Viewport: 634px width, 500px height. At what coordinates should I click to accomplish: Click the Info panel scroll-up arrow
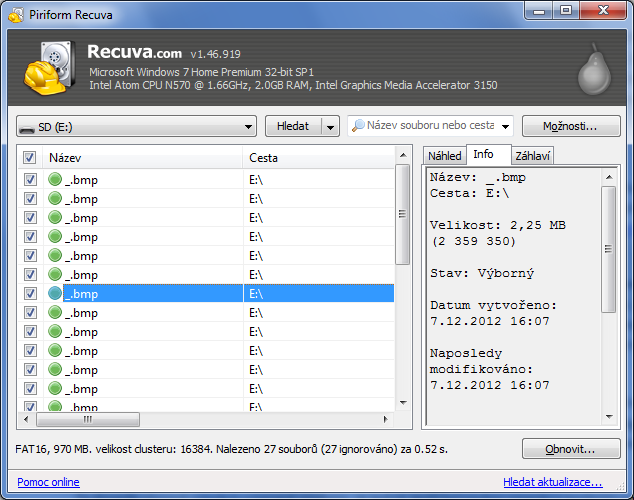tap(609, 177)
